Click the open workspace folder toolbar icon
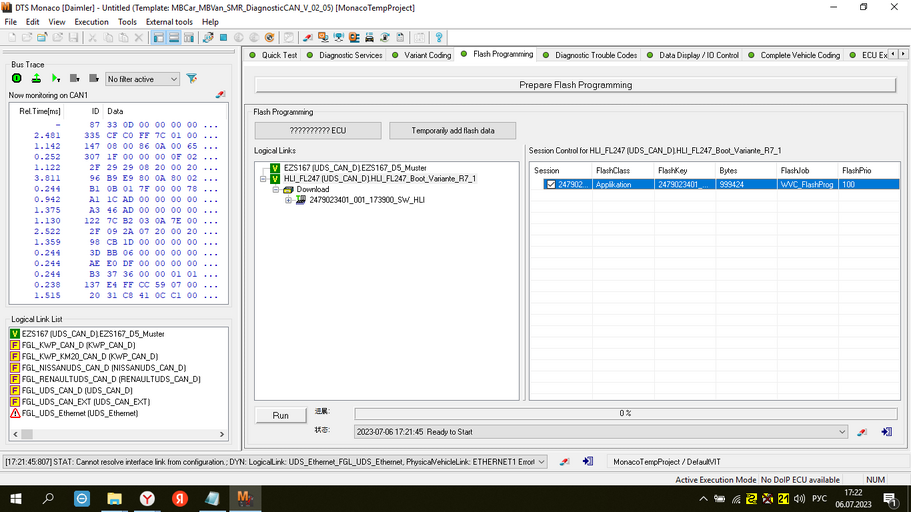This screenshot has width=911, height=512. (42, 38)
